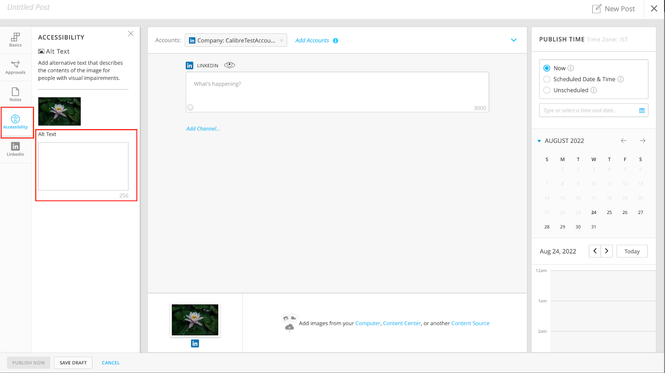
Task: Click the New Post button
Action: pyautogui.click(x=613, y=8)
